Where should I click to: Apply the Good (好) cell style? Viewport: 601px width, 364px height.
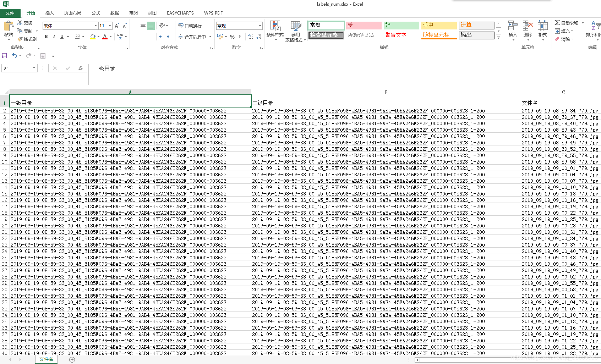click(401, 25)
